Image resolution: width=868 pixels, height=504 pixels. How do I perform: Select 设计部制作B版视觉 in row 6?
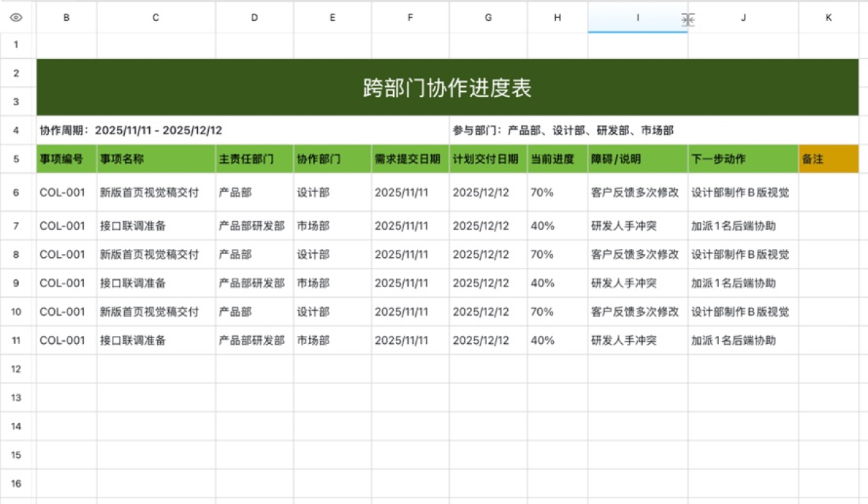pos(743,192)
